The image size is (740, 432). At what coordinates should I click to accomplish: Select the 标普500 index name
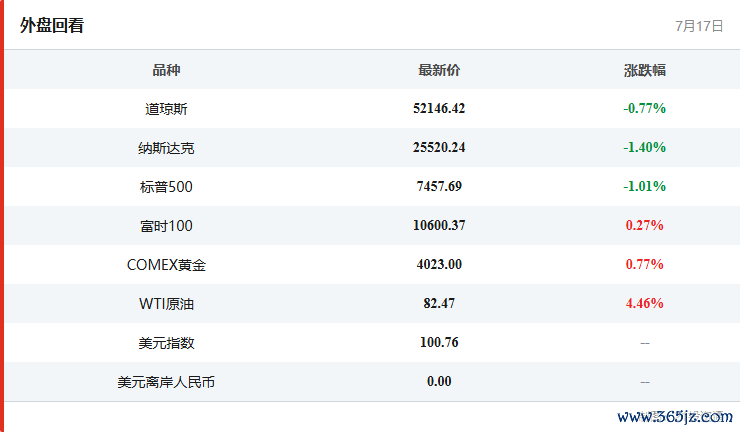click(166, 187)
